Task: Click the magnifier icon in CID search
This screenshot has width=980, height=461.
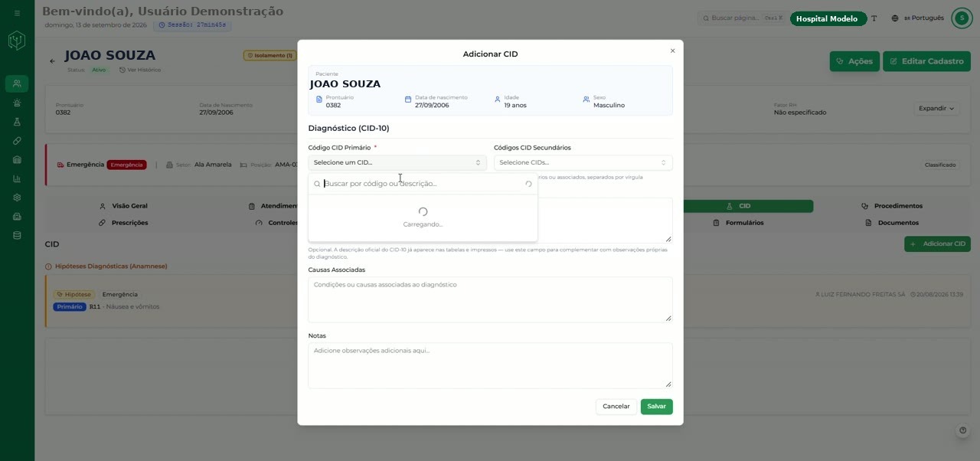Action: click(x=317, y=184)
